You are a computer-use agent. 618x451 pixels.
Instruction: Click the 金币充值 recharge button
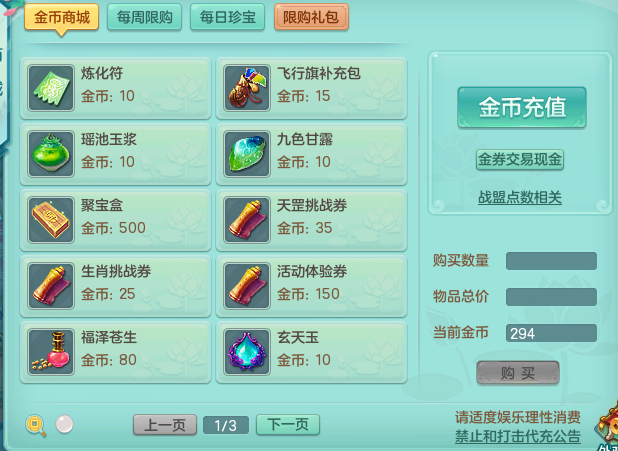click(x=522, y=107)
